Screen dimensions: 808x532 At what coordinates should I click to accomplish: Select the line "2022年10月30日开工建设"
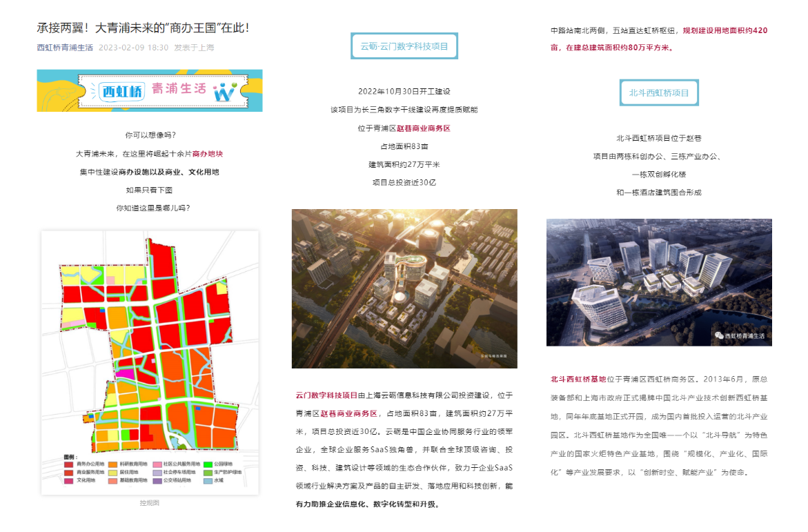pos(404,91)
